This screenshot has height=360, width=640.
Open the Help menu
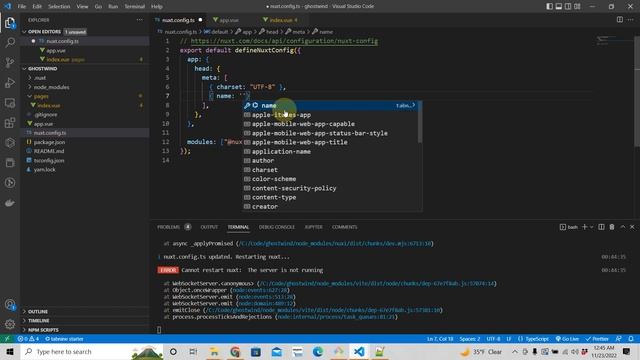coord(157,7)
